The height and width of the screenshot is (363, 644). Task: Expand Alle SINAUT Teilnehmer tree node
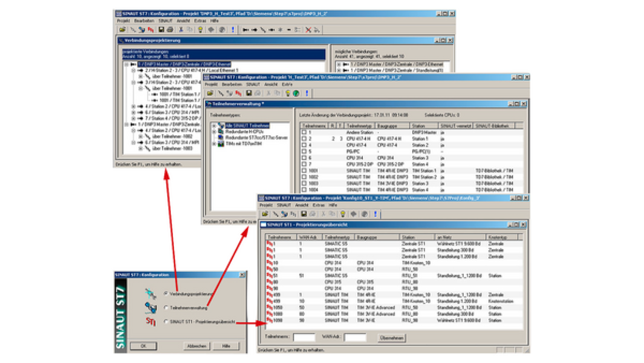[214, 126]
